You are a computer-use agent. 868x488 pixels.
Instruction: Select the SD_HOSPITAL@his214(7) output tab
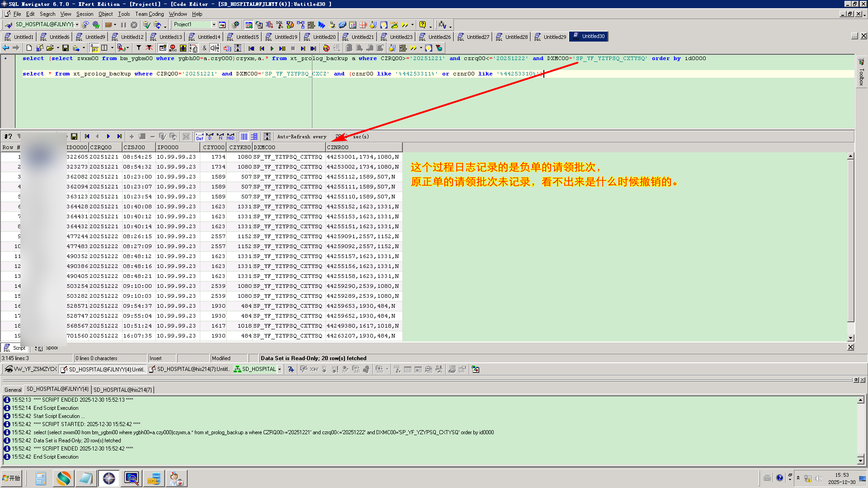tap(123, 389)
